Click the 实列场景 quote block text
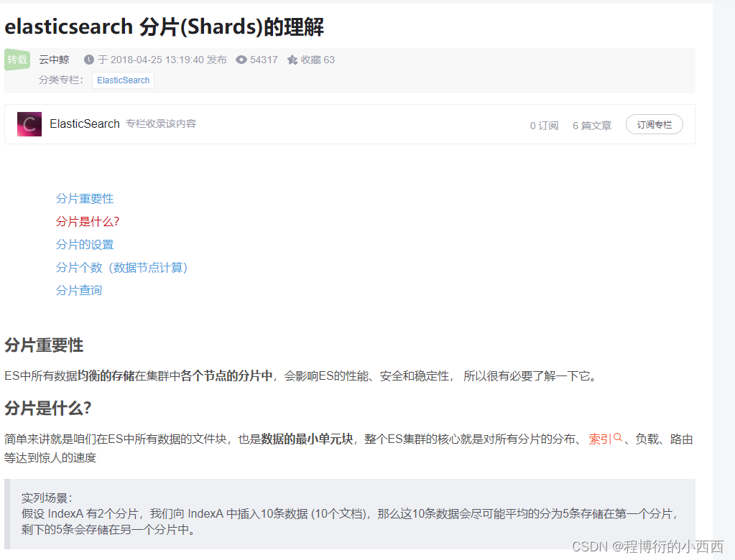The width and height of the screenshot is (735, 560). pos(350,513)
